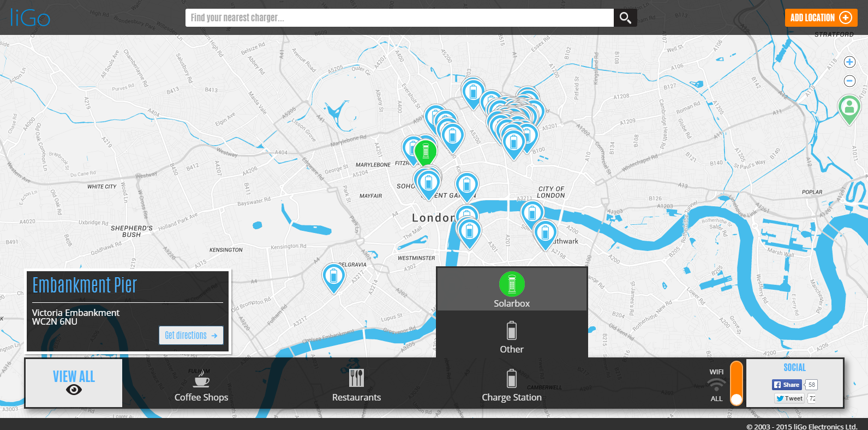Filter map by Coffee Shops
The height and width of the screenshot is (430, 868).
point(201,385)
